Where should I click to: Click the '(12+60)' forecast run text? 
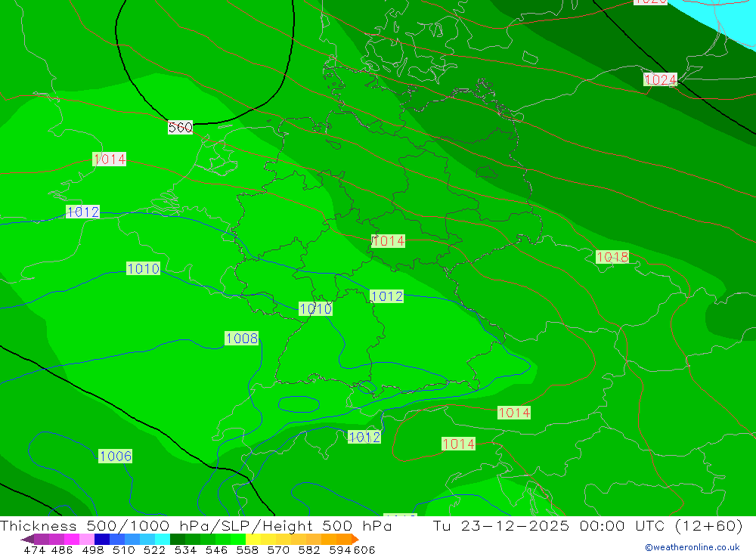tap(709, 525)
